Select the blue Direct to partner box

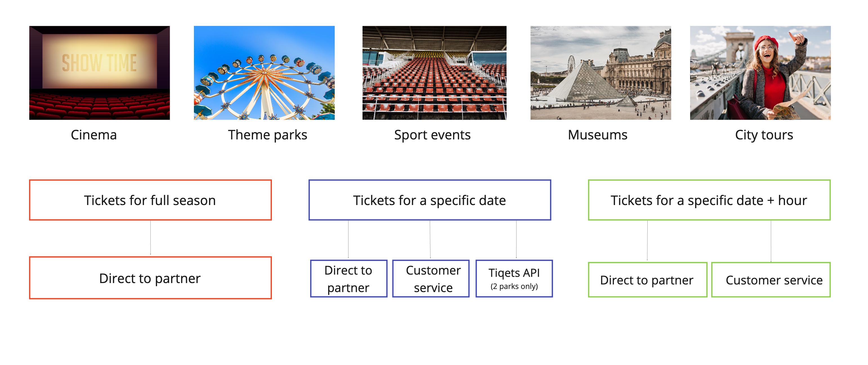click(x=348, y=279)
